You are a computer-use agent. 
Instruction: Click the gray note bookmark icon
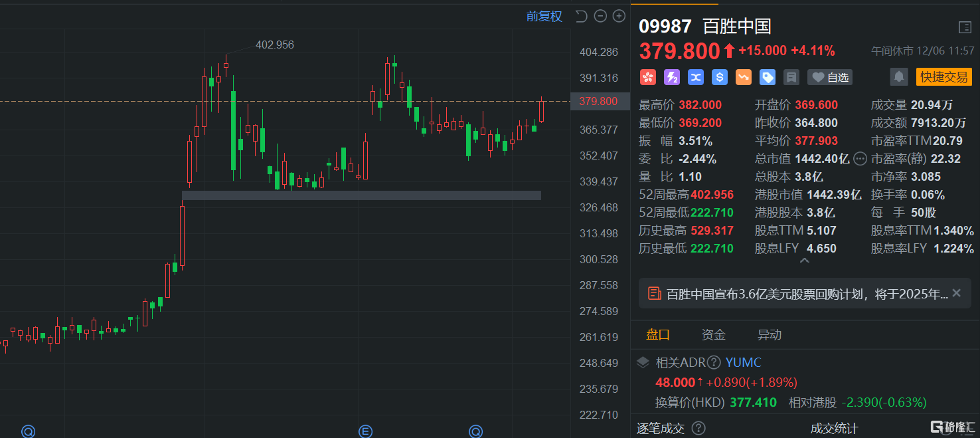[x=791, y=77]
